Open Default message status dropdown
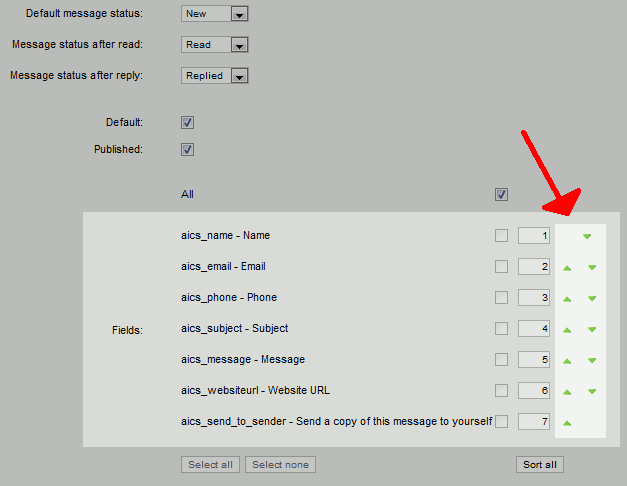This screenshot has width=627, height=486. coord(215,14)
